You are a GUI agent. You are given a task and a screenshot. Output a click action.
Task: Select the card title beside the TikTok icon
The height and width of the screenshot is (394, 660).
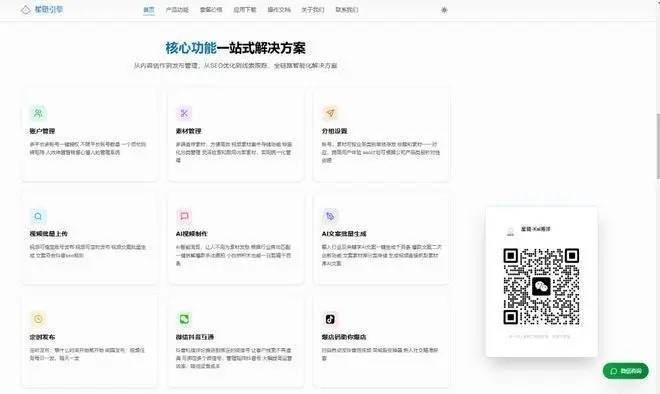click(344, 337)
